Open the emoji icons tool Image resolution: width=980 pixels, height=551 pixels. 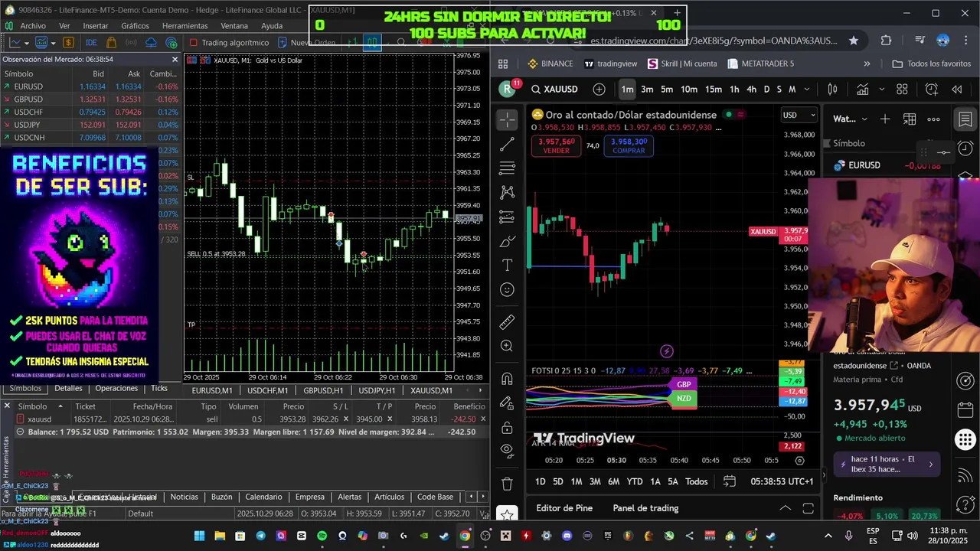pyautogui.click(x=507, y=289)
